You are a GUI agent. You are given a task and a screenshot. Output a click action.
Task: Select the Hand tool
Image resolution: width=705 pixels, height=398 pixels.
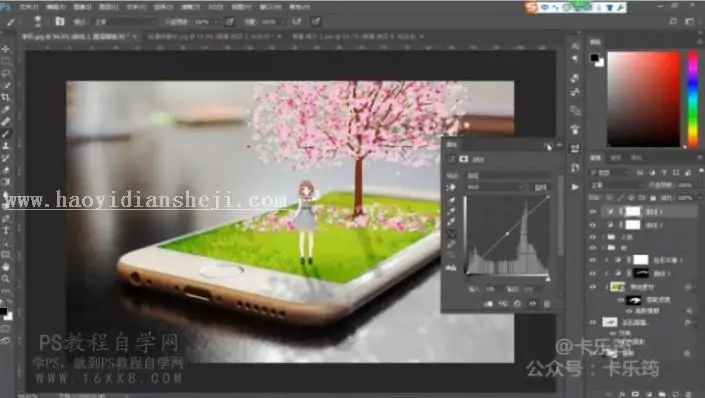6,267
